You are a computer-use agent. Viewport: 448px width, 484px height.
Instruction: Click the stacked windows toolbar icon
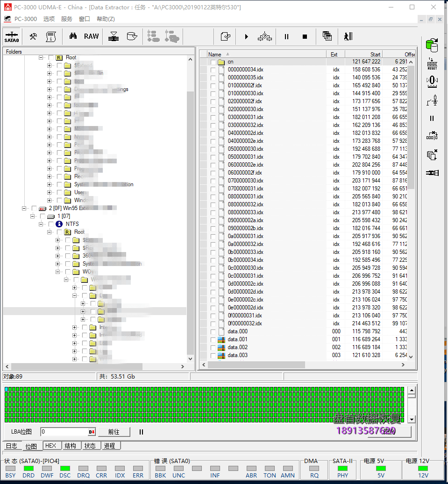click(327, 36)
